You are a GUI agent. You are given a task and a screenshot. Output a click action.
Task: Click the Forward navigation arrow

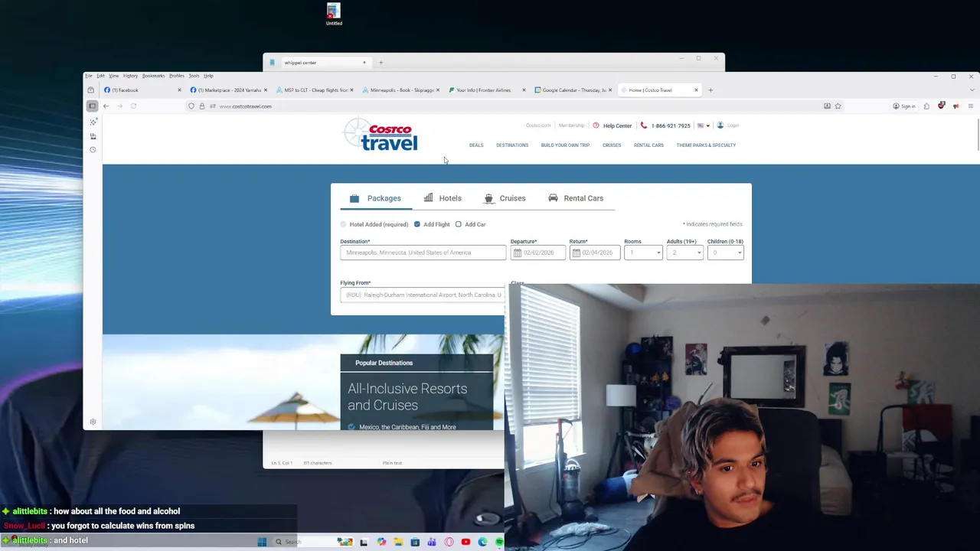pos(119,106)
